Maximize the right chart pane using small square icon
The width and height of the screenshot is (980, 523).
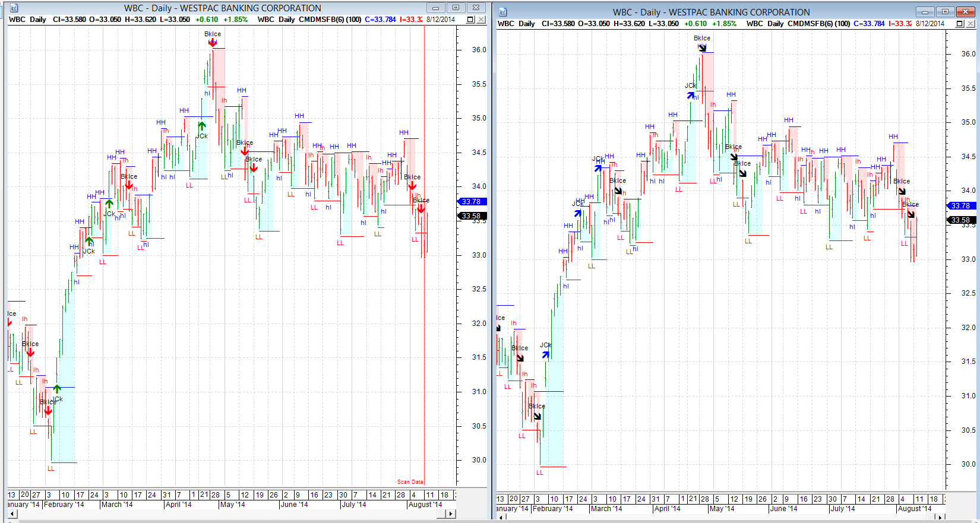[x=959, y=24]
